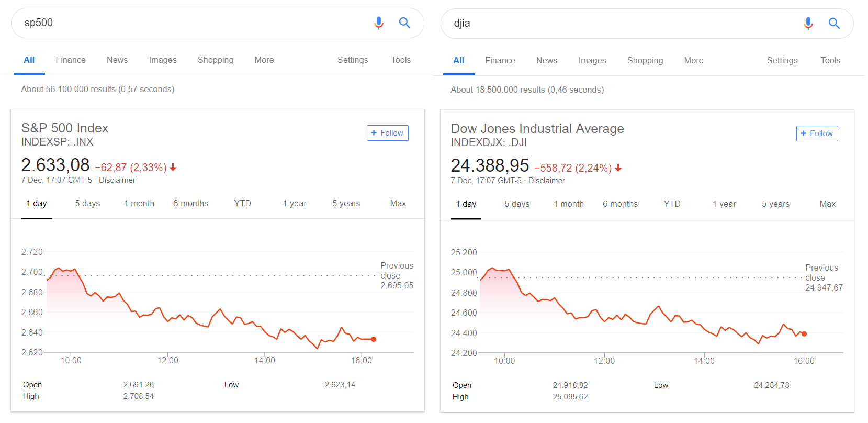Select 6 months range on S&P chart
868x423 pixels.
[191, 203]
